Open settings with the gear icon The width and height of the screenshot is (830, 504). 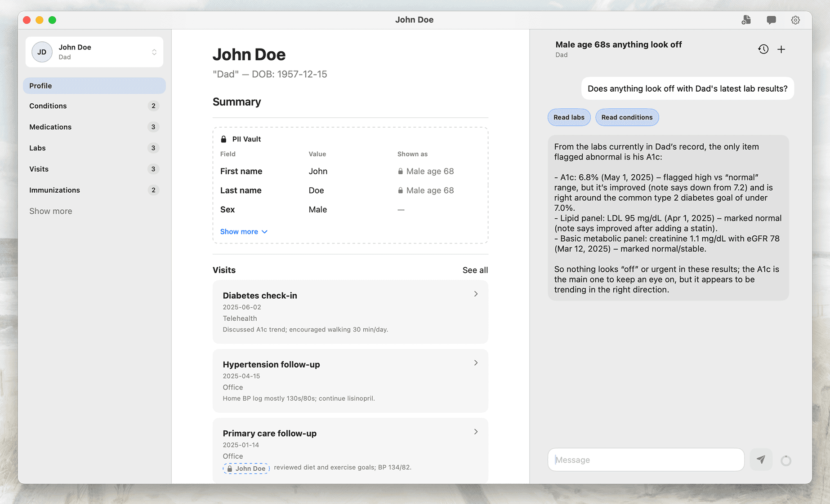tap(795, 20)
